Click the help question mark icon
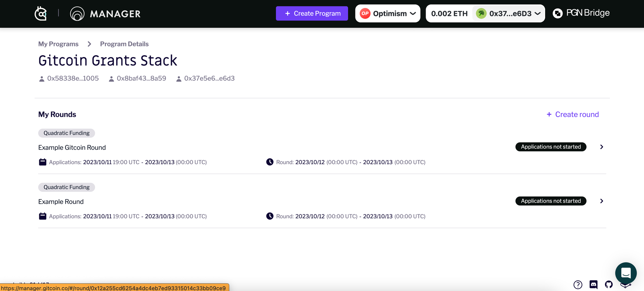644x291 pixels. click(x=578, y=285)
